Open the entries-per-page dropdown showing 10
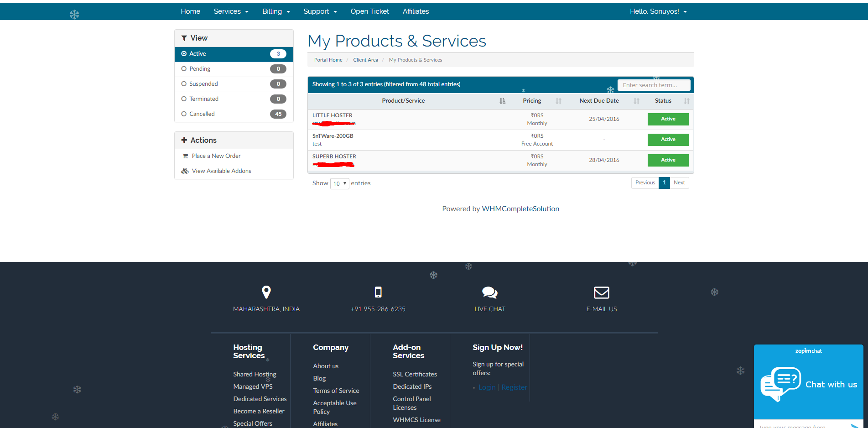This screenshot has width=868, height=428. 340,183
